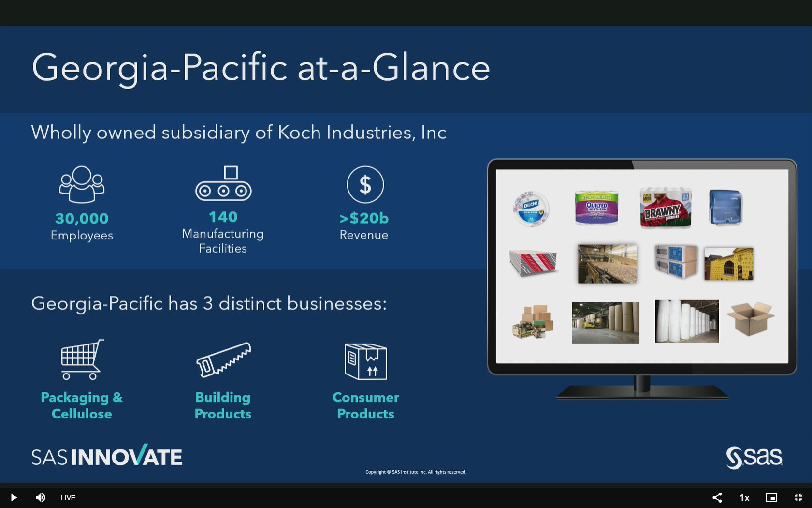Select the stacked cardboard boxes image

[x=533, y=322]
